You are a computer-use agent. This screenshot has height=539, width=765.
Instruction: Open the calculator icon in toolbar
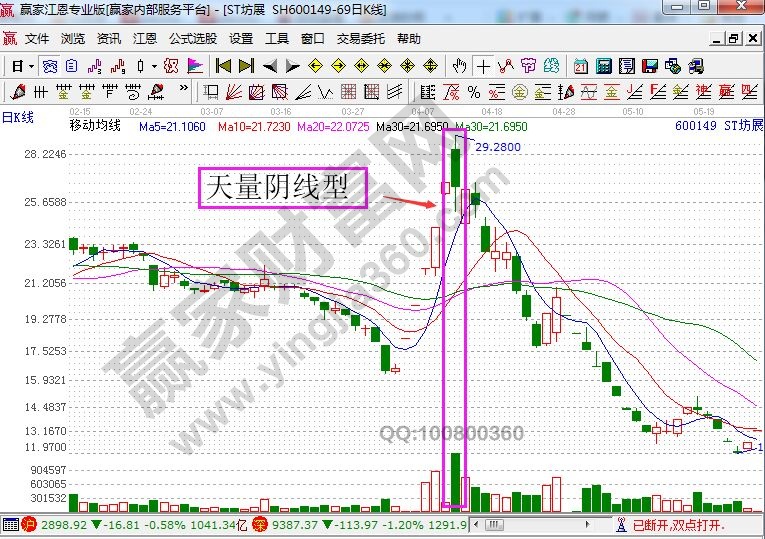click(x=603, y=66)
